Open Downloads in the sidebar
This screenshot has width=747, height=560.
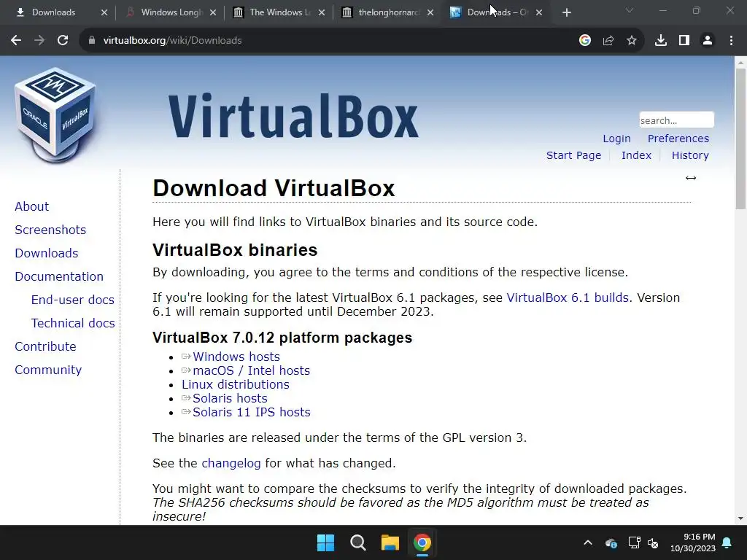(47, 253)
